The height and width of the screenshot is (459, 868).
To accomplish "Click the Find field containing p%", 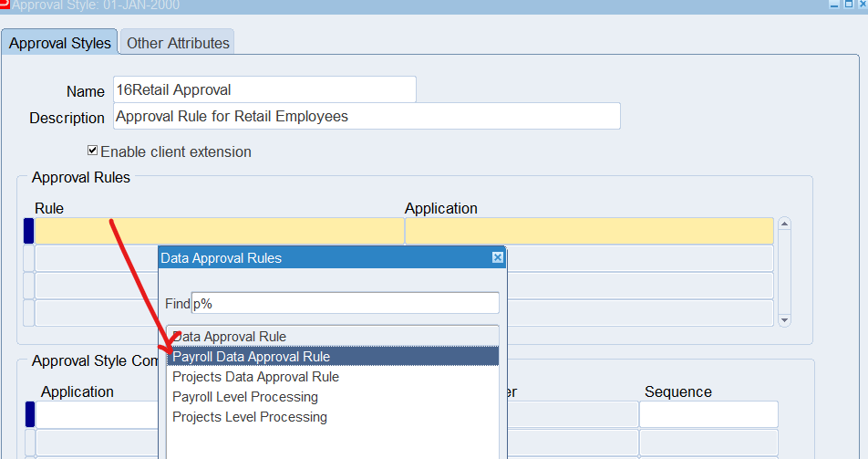I will coord(345,303).
